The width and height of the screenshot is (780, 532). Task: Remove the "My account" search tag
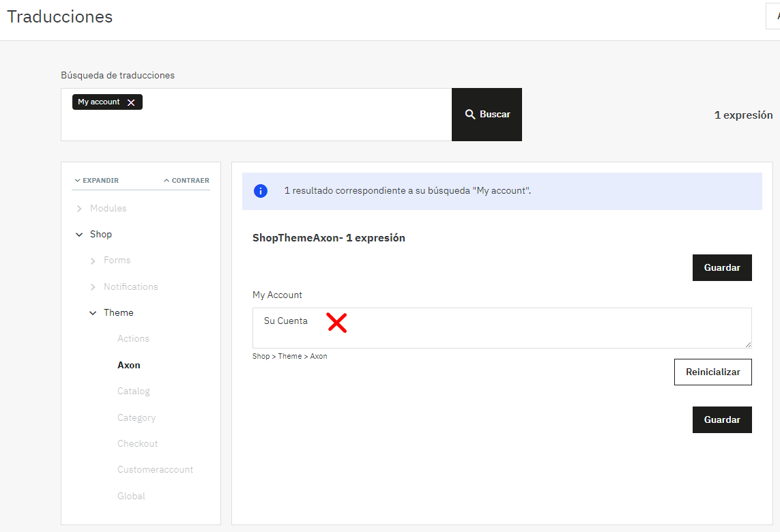[131, 102]
